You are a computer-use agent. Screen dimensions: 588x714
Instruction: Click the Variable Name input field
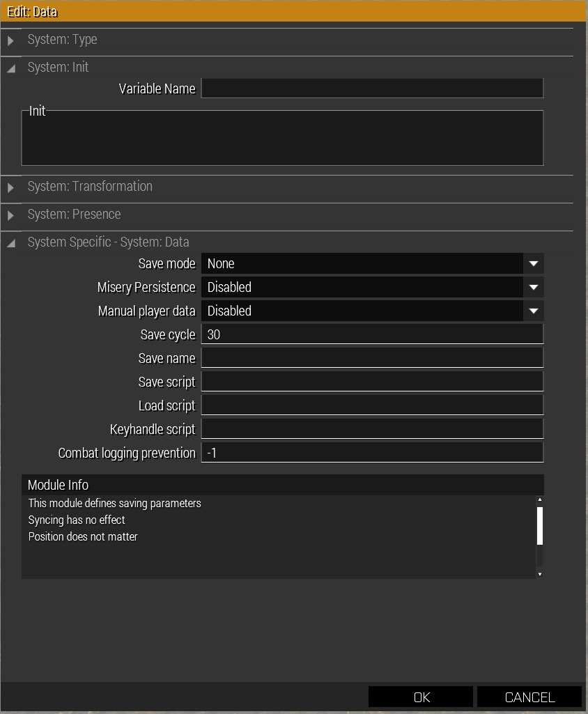tap(372, 88)
